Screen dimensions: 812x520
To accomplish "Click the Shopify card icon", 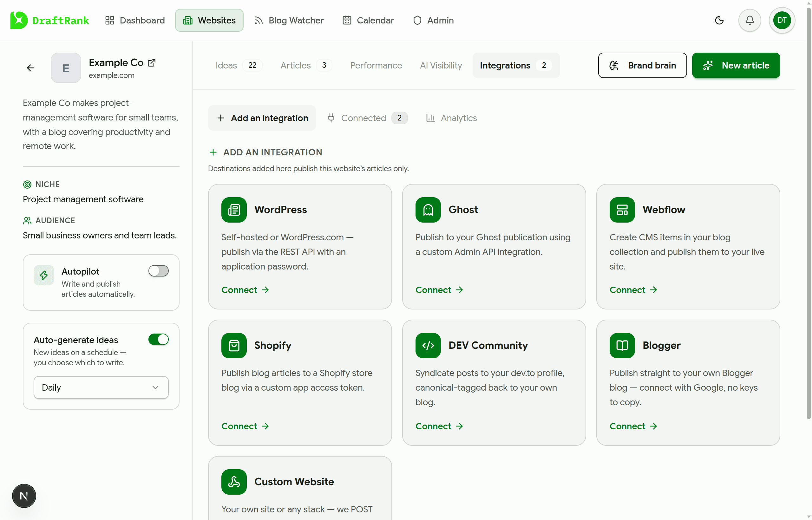I will (x=234, y=345).
